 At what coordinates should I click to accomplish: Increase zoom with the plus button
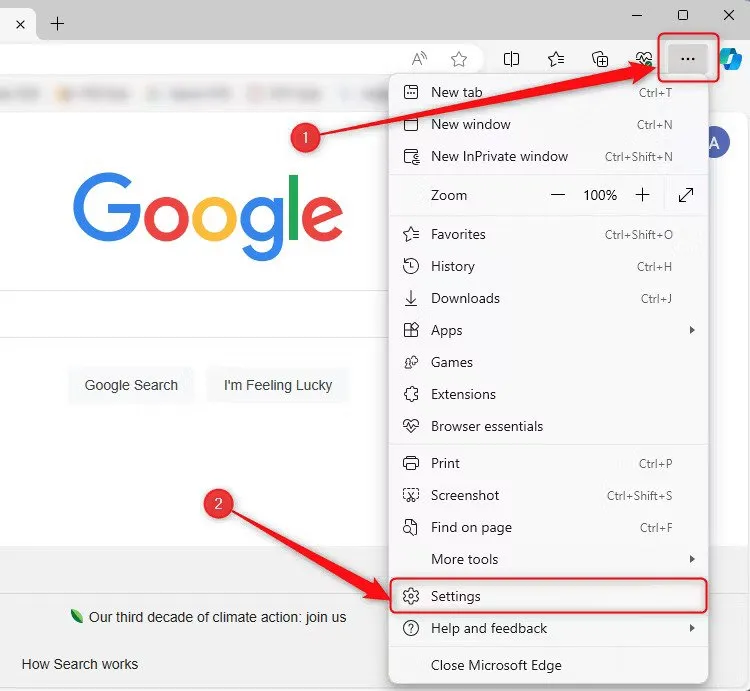click(x=642, y=195)
